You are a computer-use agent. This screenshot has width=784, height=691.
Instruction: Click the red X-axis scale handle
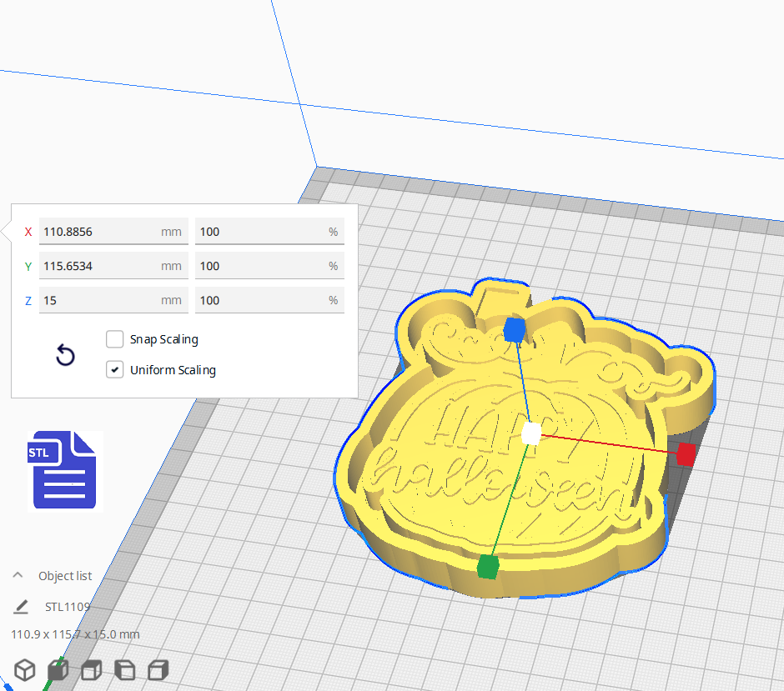pos(686,454)
